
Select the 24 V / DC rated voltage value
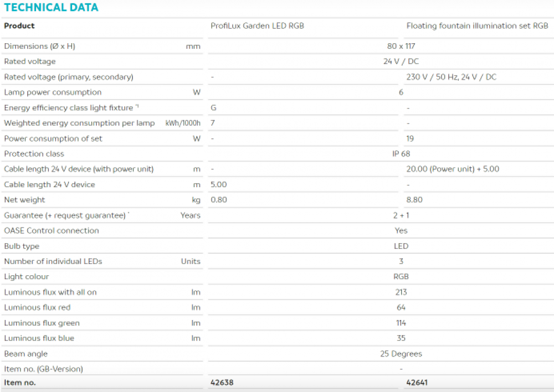tap(401, 62)
